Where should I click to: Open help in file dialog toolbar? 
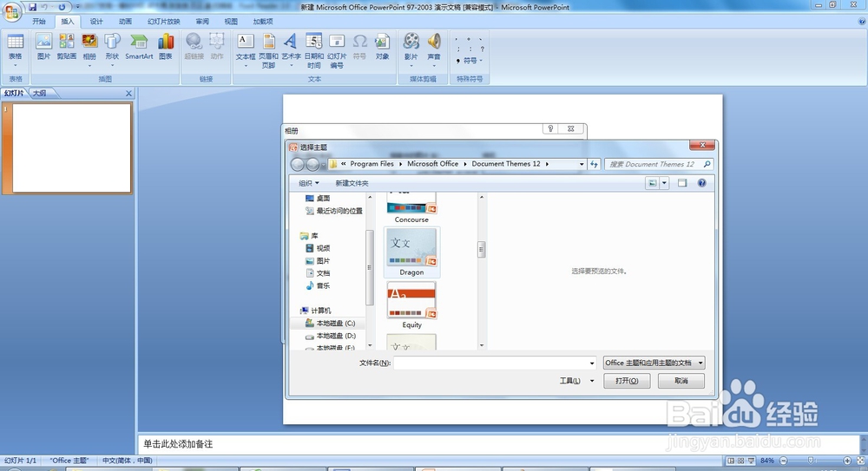[x=701, y=183]
